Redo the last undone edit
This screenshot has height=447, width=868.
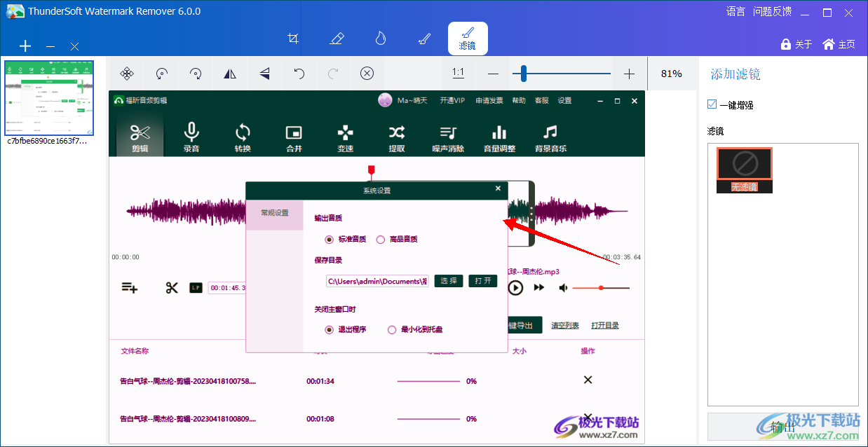click(x=333, y=74)
